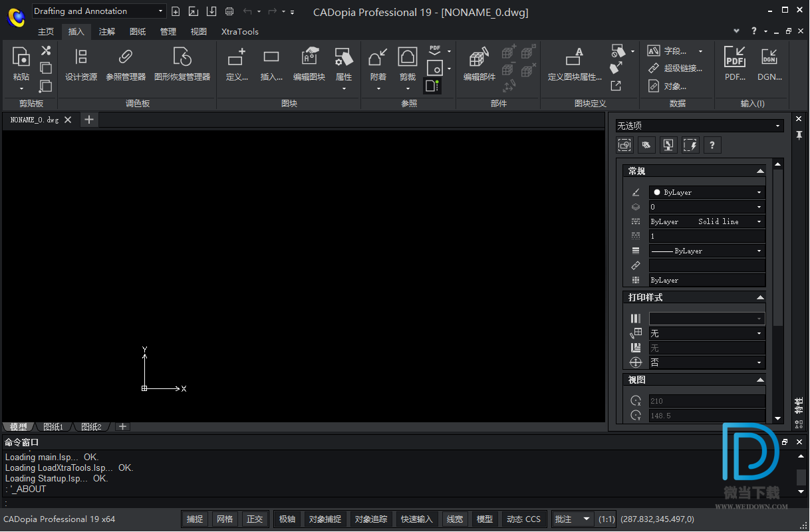This screenshot has height=532, width=810.
Task: Click the linetype scale field with 1
Action: click(707, 236)
